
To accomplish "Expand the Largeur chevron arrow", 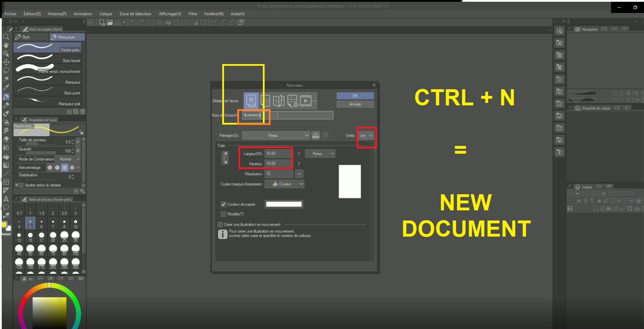I will [x=299, y=153].
